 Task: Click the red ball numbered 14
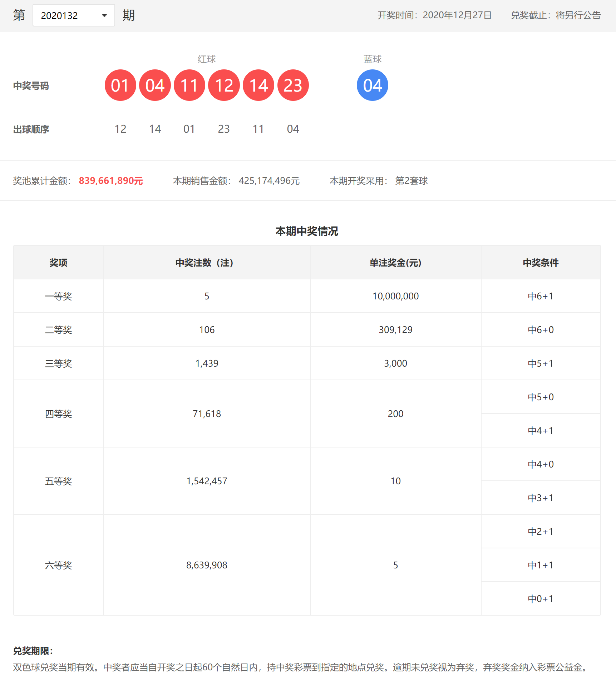click(x=258, y=85)
